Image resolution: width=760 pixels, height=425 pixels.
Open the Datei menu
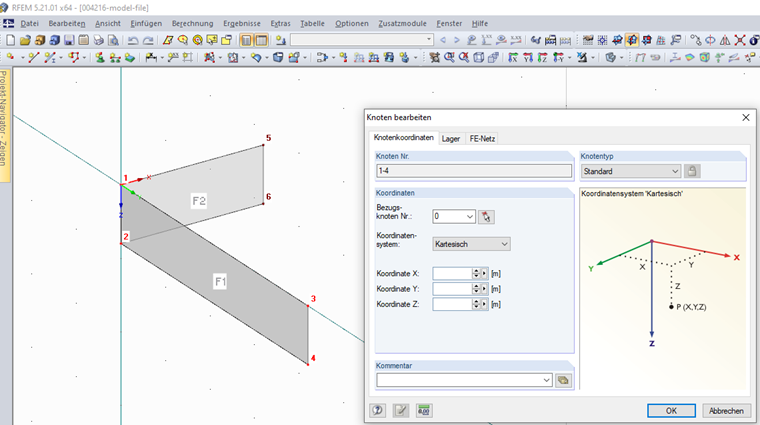pyautogui.click(x=30, y=23)
